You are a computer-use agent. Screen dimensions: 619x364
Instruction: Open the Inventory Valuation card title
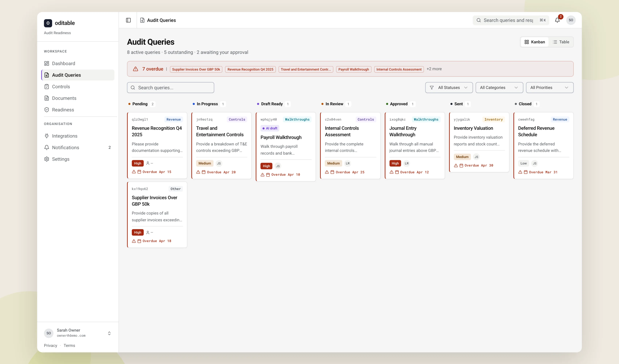[x=473, y=128]
